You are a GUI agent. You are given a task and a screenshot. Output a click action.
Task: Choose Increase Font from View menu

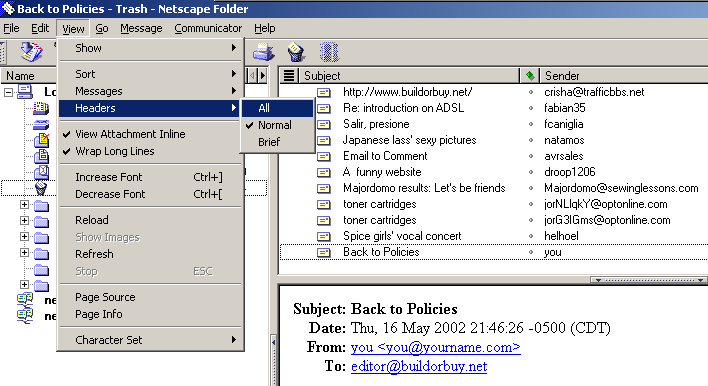point(150,177)
